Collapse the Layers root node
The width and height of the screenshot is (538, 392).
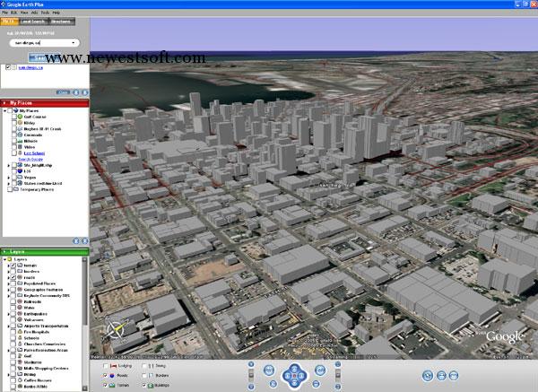(x=4, y=259)
